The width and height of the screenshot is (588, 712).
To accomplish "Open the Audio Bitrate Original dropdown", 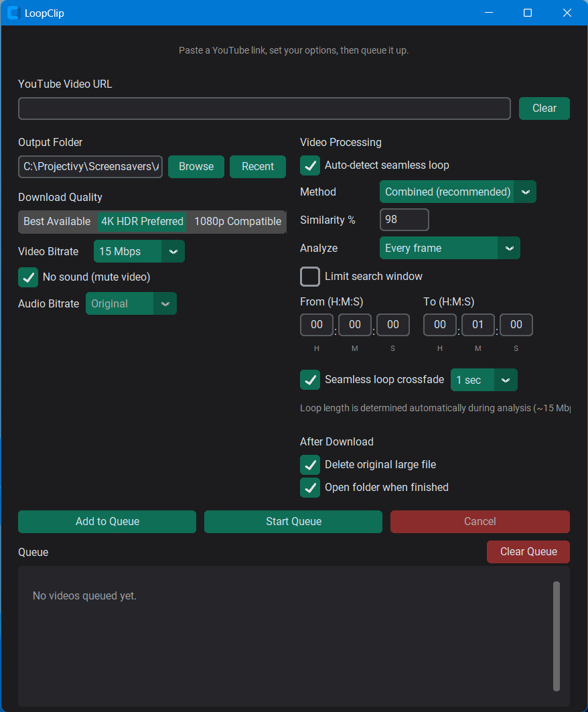I will tap(131, 303).
